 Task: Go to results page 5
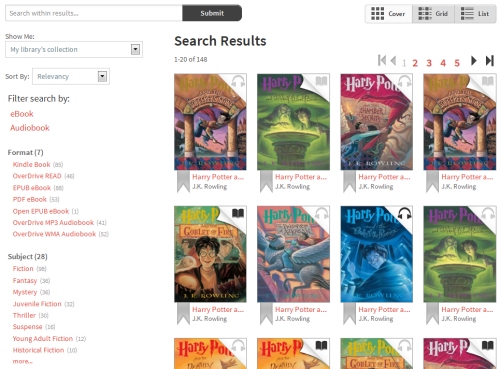click(457, 63)
